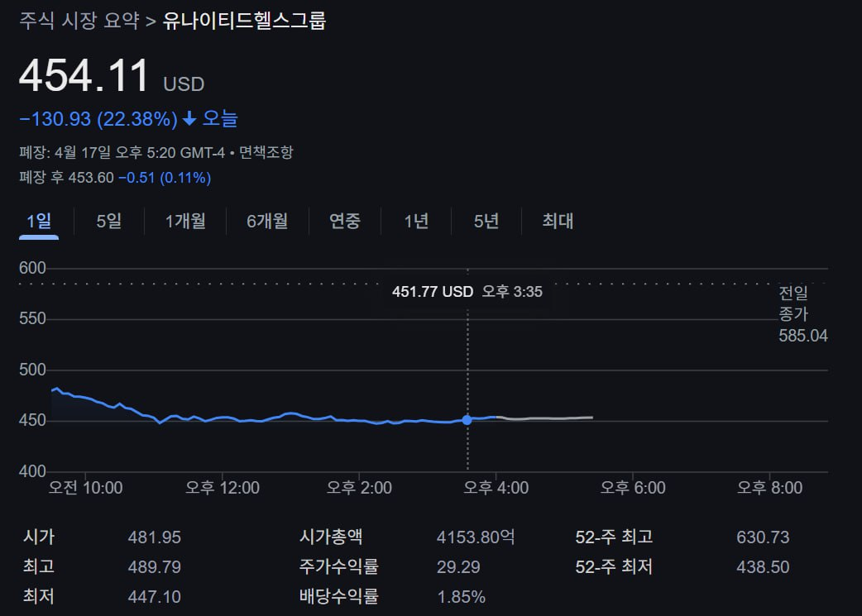This screenshot has width=862, height=616.
Task: Click the 유나이티드헬스그룹 stock name
Action: pos(244,21)
